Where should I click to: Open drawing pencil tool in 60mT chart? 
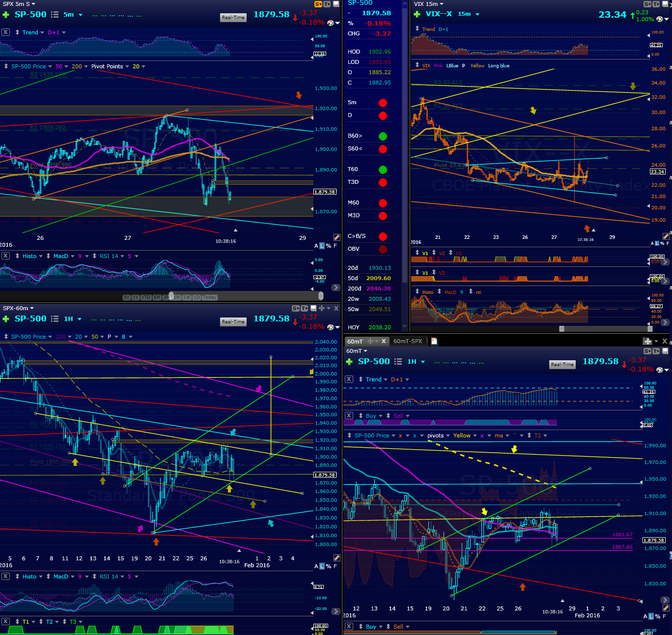coord(666,608)
